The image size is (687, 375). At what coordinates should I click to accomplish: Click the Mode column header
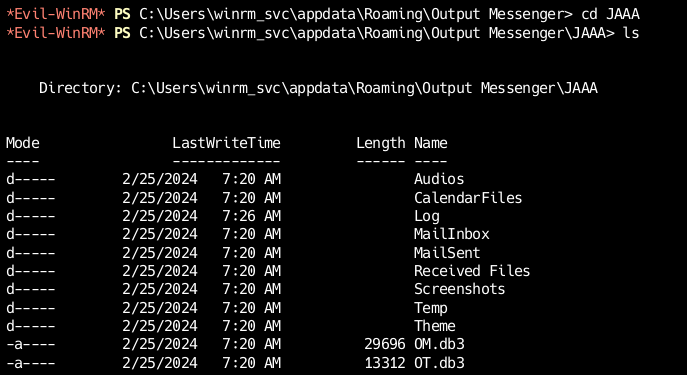pyautogui.click(x=23, y=143)
